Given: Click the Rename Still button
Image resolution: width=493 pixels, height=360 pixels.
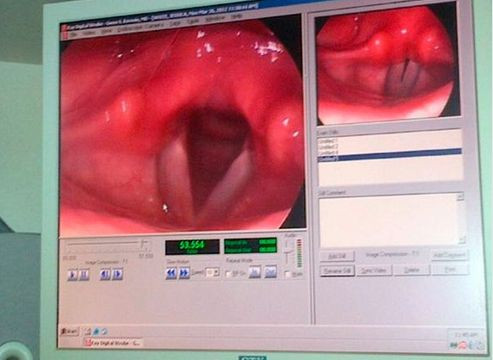Looking at the screenshot, I should (x=337, y=270).
